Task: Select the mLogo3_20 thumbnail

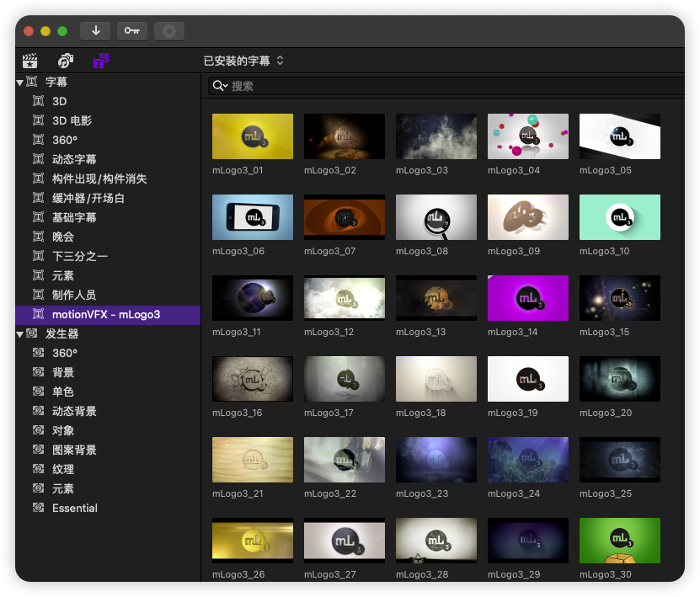Action: coord(620,379)
